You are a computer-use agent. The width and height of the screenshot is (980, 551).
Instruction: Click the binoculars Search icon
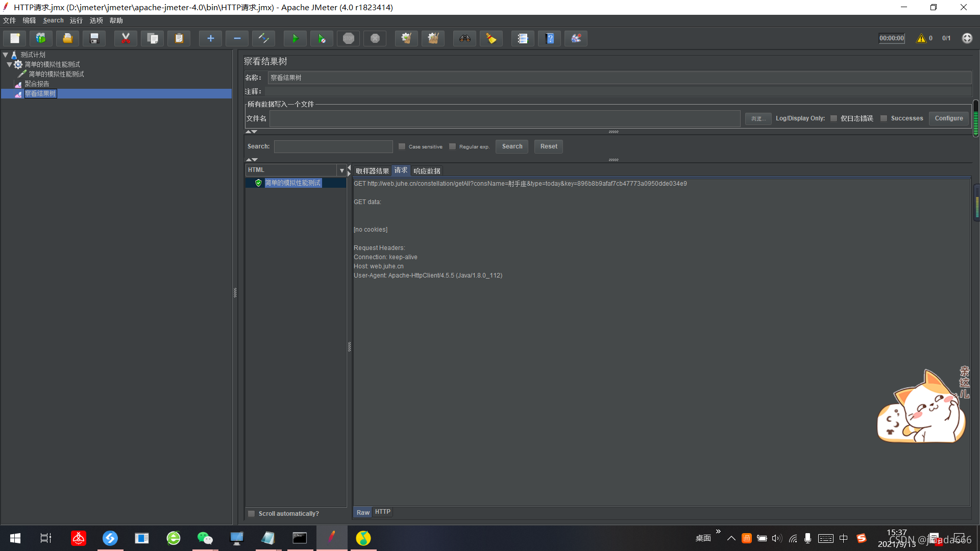click(x=464, y=38)
